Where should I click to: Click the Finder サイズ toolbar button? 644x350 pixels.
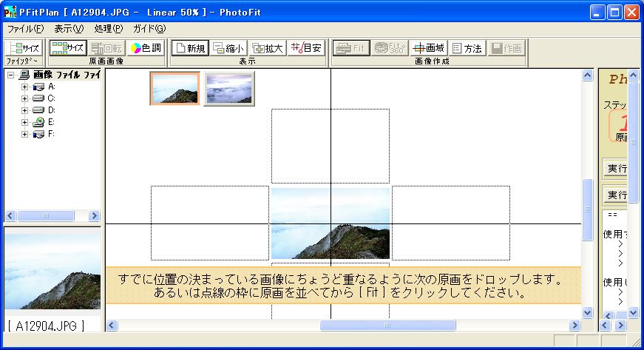(22, 48)
